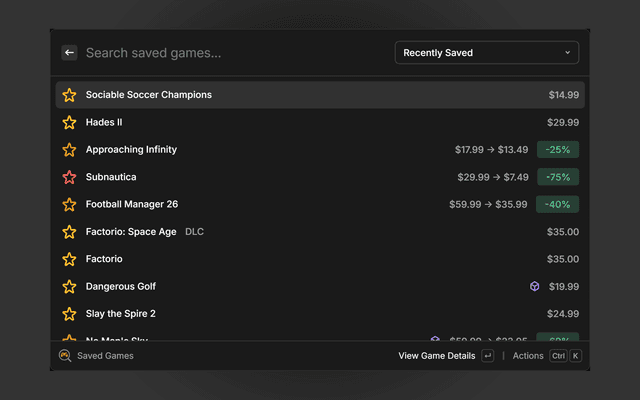Click the red star icon beside Subnautica
Screen dimensions: 640x400
pyautogui.click(x=69, y=177)
